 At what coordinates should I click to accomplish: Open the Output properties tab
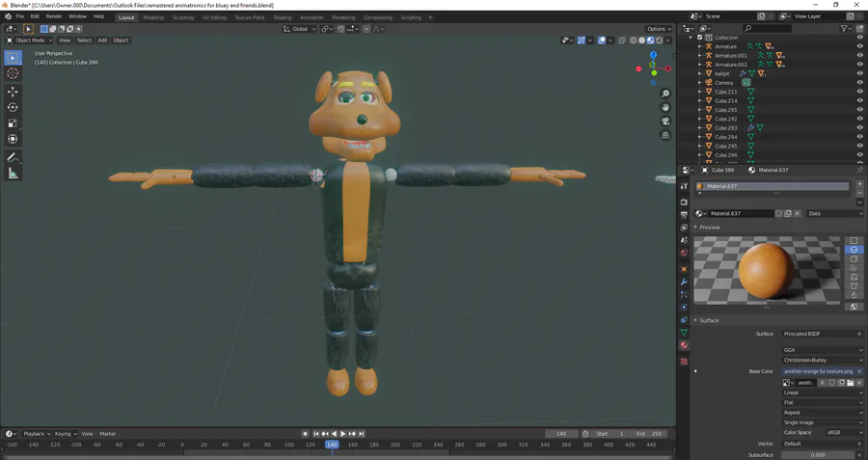684,215
